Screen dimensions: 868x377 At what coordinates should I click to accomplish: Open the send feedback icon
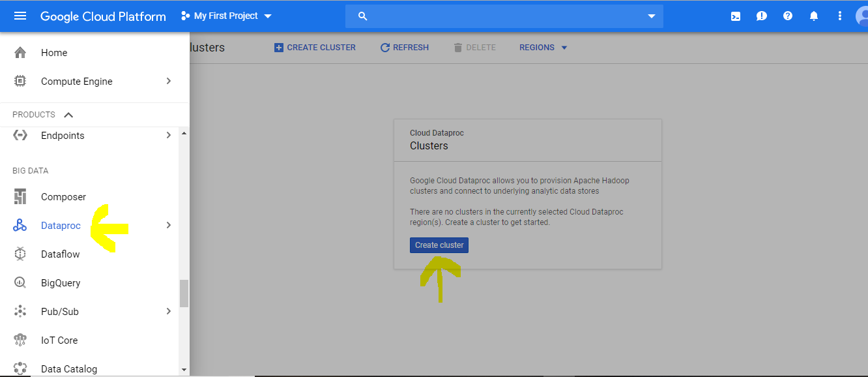click(762, 16)
